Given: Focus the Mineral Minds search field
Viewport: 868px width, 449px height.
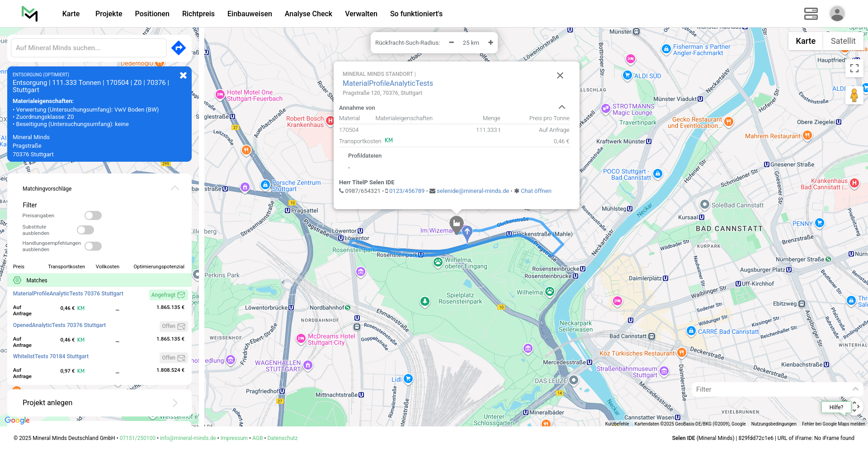Looking at the screenshot, I should tap(89, 48).
